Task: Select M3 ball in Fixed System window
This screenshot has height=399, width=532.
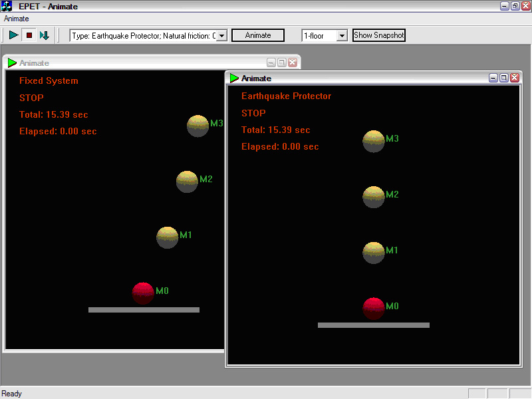Action: pyautogui.click(x=198, y=126)
